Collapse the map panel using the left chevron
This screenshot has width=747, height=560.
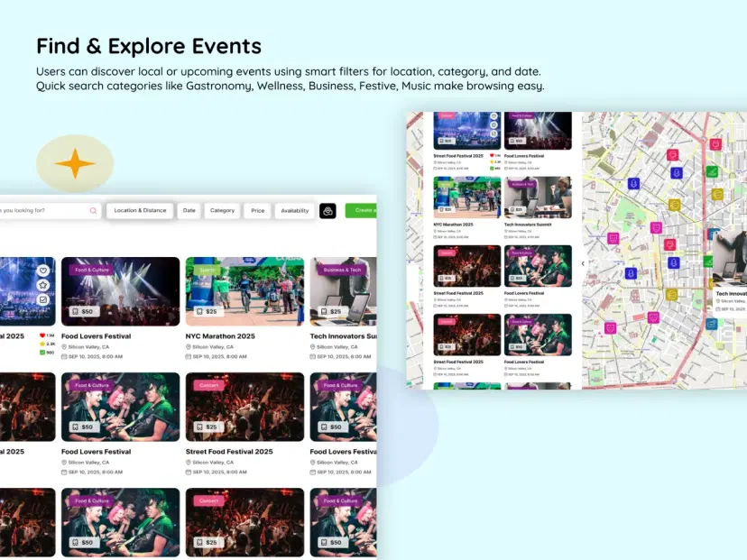click(583, 263)
